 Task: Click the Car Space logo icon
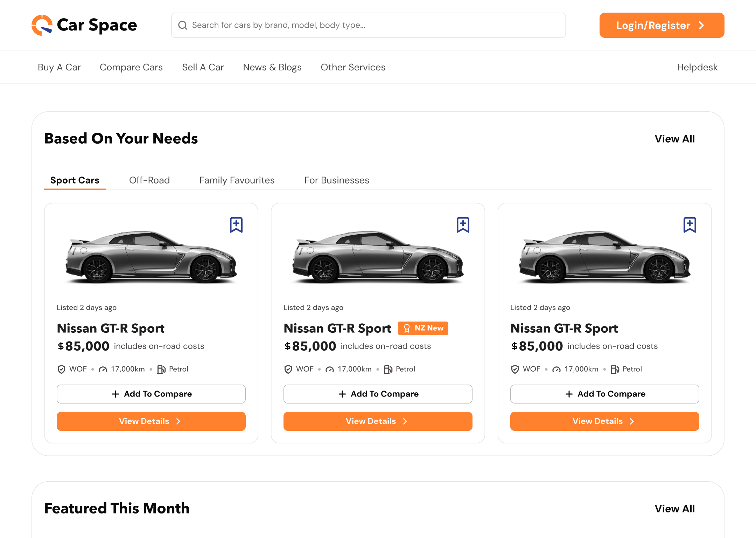click(x=42, y=25)
